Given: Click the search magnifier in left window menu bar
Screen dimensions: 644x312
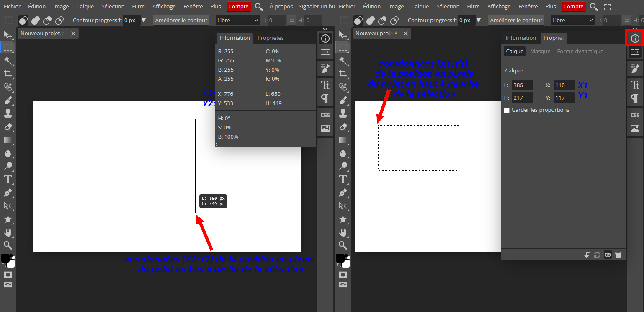Looking at the screenshot, I should point(259,7).
